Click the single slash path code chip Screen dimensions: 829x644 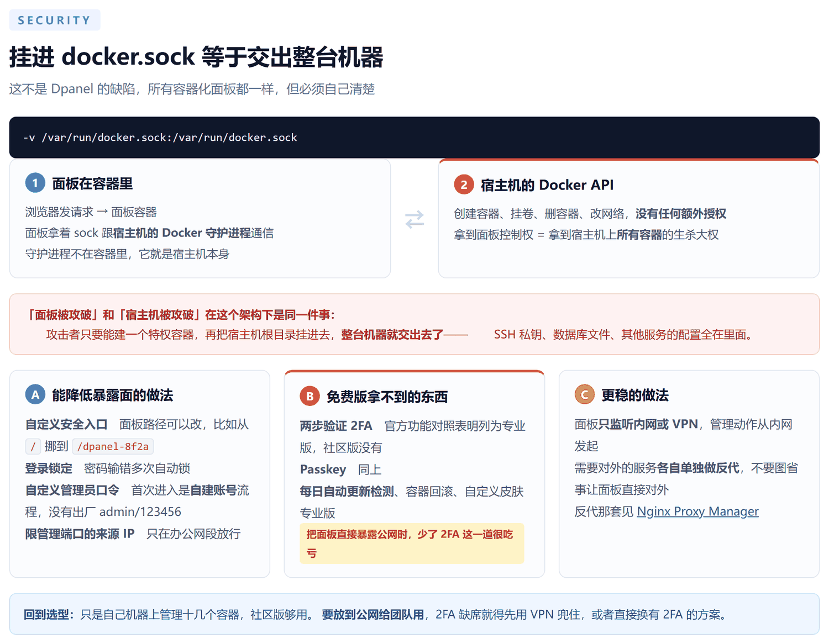[33, 447]
